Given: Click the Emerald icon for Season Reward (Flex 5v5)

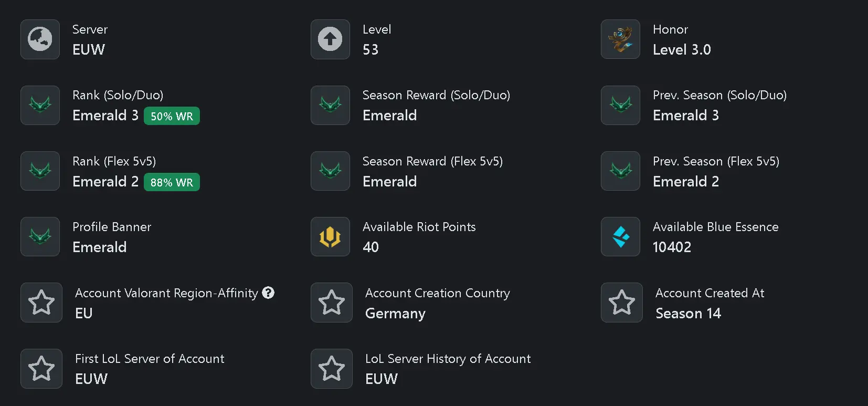Looking at the screenshot, I should pyautogui.click(x=330, y=171).
